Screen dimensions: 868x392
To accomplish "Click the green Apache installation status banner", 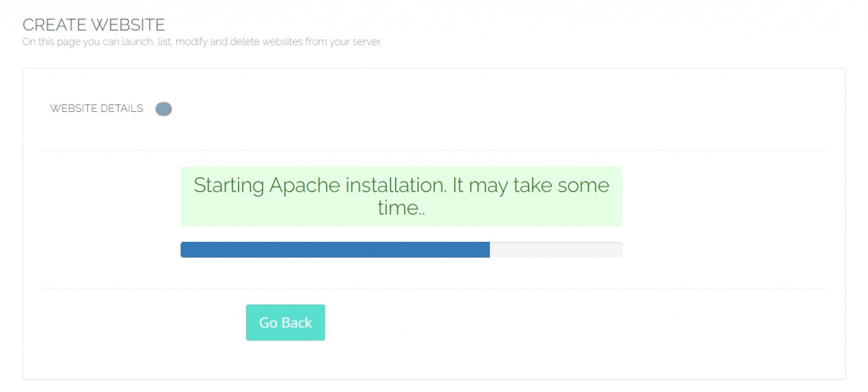I will click(x=401, y=196).
